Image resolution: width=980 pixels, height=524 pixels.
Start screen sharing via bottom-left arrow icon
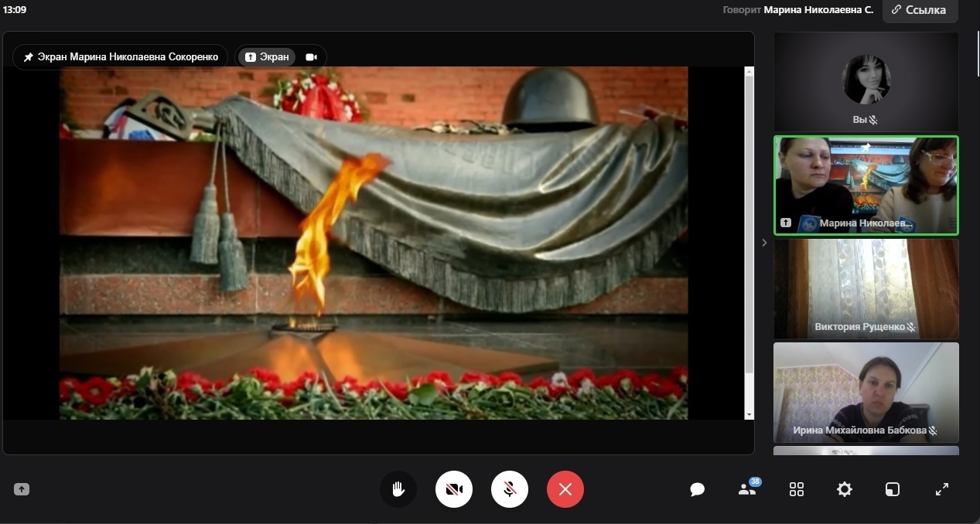tap(22, 489)
